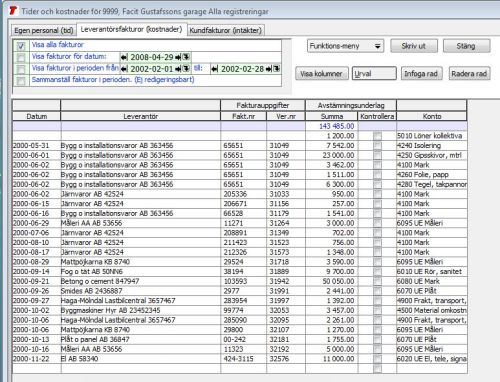
Task: Switch to the 'Egen personal (tid)' tab
Action: pyautogui.click(x=44, y=30)
